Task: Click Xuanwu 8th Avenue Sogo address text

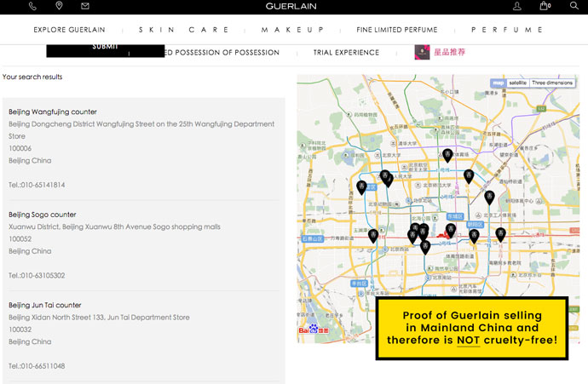Action: (114, 226)
